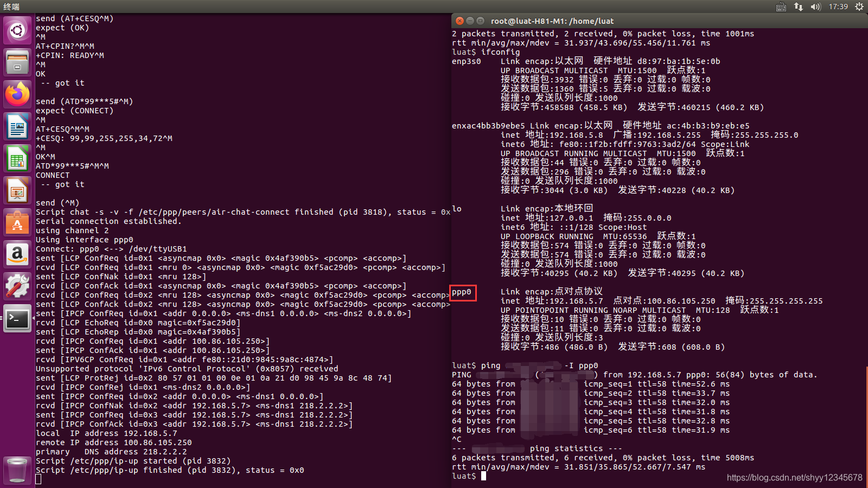868x488 pixels.
Task: Open the Files manager in the dock
Action: click(17, 62)
